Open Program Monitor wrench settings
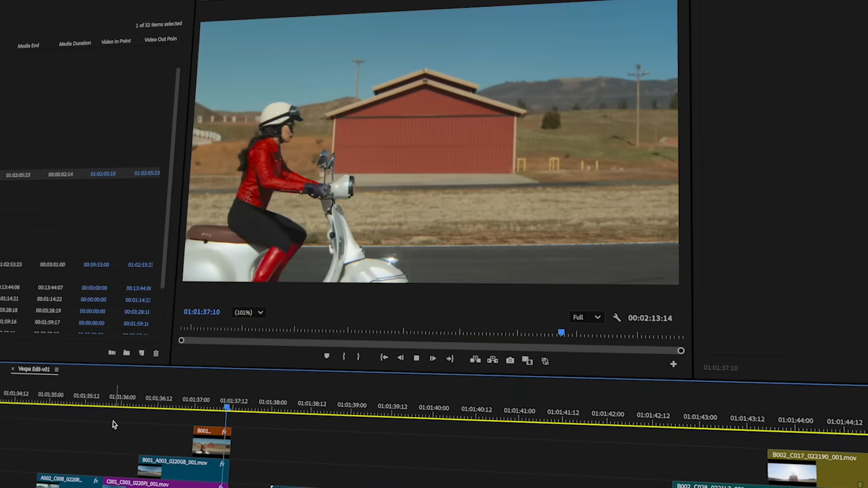Image resolution: width=868 pixels, height=488 pixels. click(x=617, y=318)
